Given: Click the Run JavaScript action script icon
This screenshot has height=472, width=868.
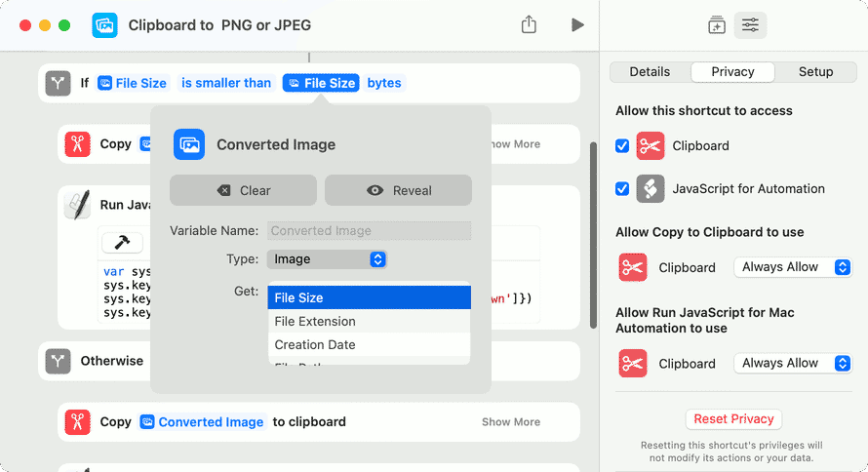Looking at the screenshot, I should [x=77, y=205].
